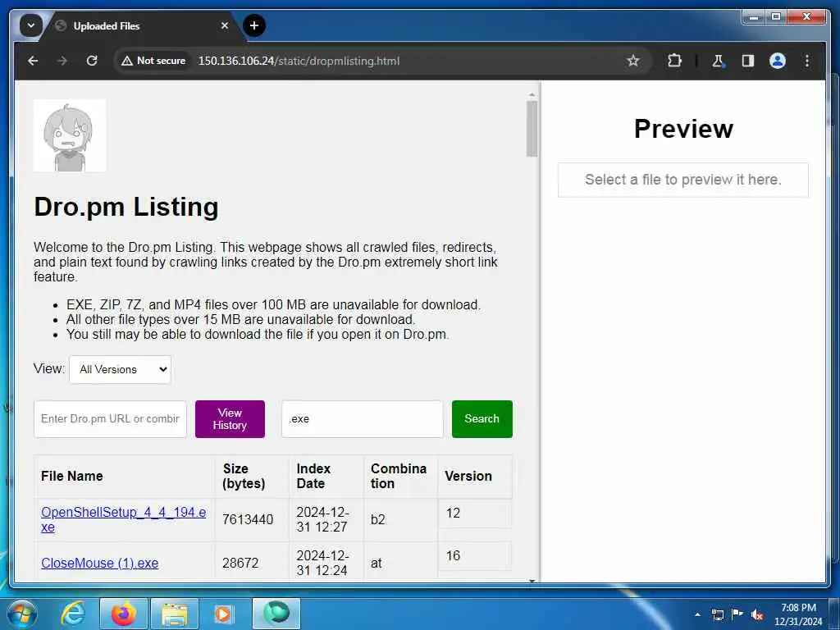The width and height of the screenshot is (840, 630).
Task: Open the OpenShellSetup_4_4_194.exe link
Action: 124,519
